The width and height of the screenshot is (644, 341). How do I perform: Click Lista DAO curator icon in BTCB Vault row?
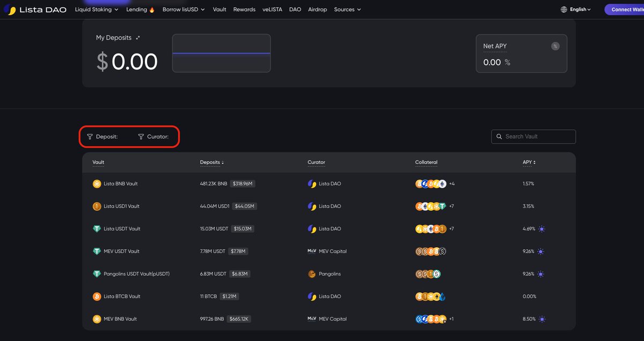[x=312, y=296]
